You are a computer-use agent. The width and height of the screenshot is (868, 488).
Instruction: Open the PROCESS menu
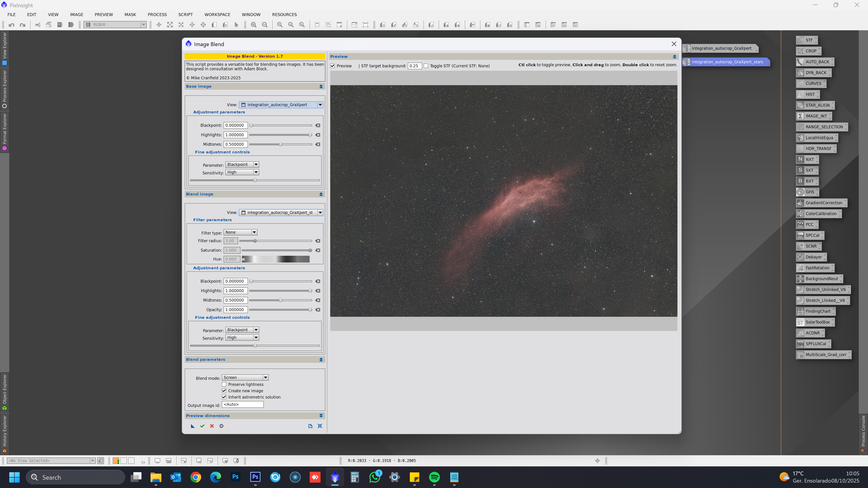157,14
